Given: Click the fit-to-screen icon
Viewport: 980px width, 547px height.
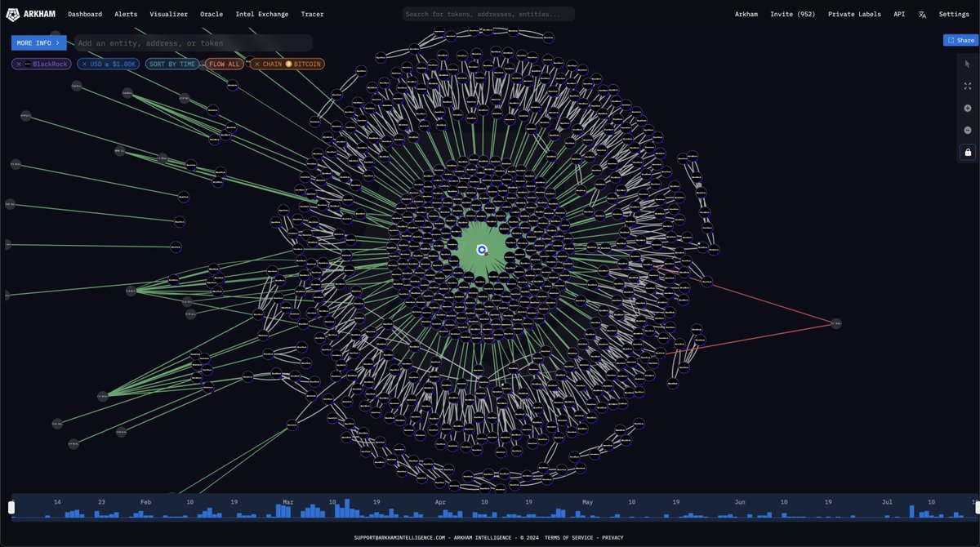Looking at the screenshot, I should pyautogui.click(x=968, y=86).
